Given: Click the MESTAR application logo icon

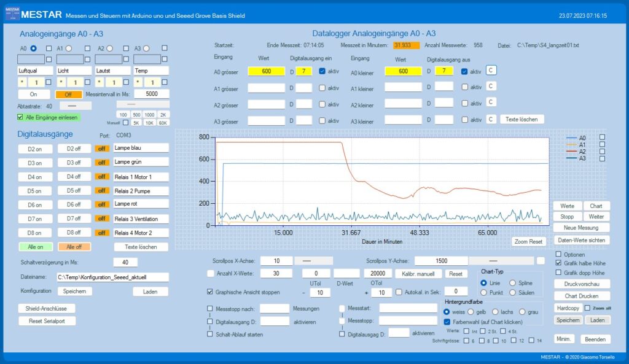Looking at the screenshot, I should tap(11, 15).
